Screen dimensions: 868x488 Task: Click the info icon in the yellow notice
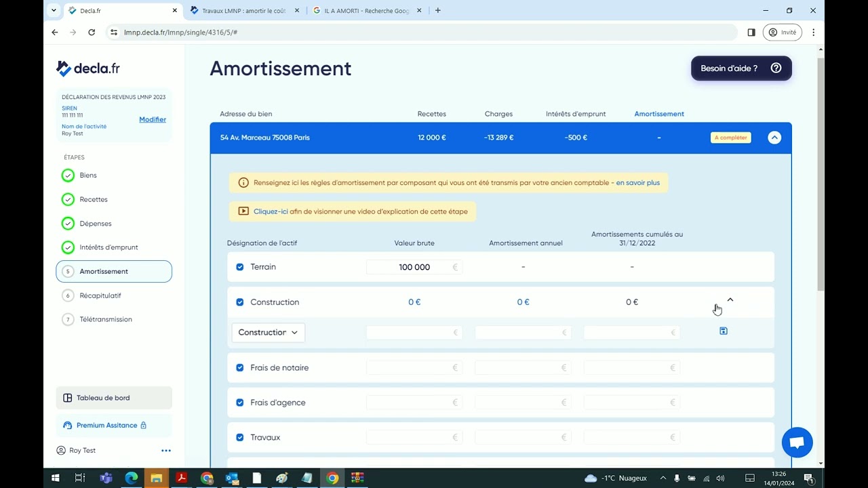(x=243, y=182)
